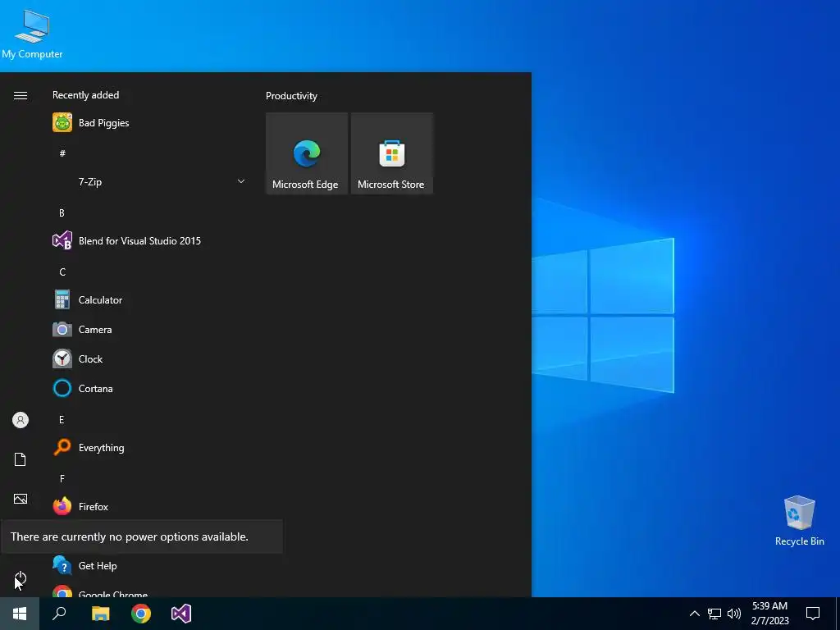Open the Microsoft Edge tile
This screenshot has height=630, width=840.
click(x=307, y=153)
